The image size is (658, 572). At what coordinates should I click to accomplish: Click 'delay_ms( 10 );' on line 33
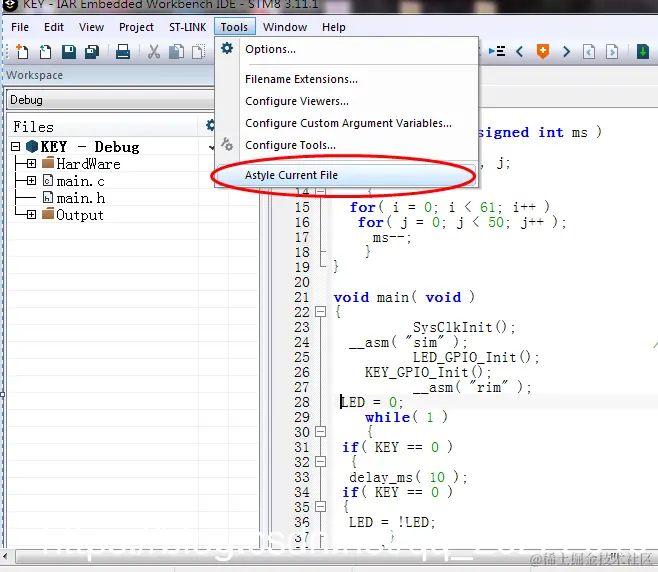click(408, 477)
